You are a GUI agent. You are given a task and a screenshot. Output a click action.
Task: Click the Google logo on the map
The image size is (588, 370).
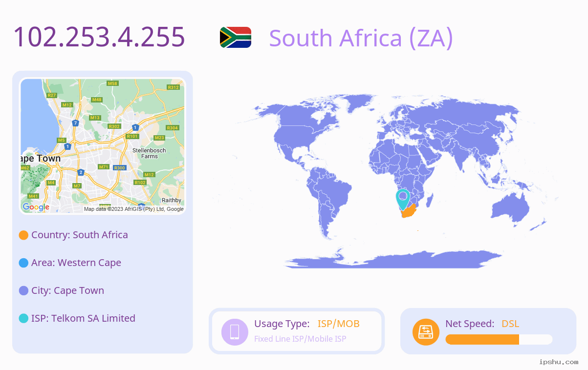[x=36, y=207]
